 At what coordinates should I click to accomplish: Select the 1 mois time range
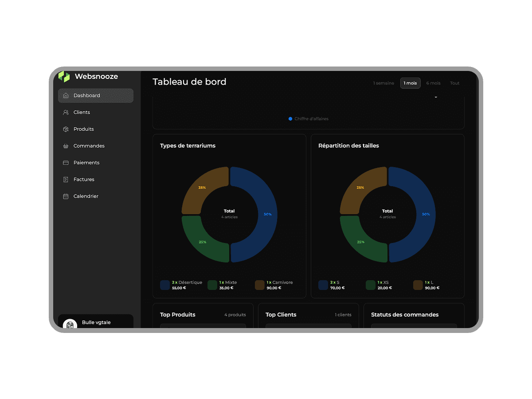[x=410, y=83]
